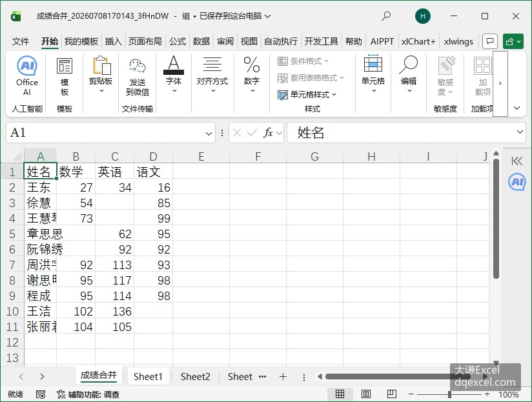This screenshot has width=532, height=402.
Task: Click the fx insert function icon
Action: tap(268, 132)
